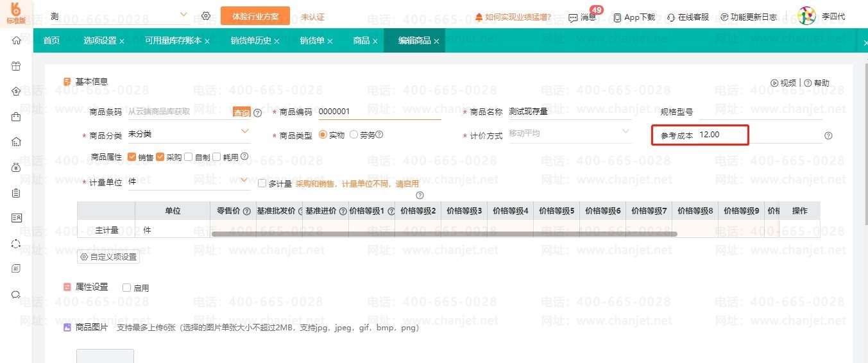868x363 pixels.
Task: Close the 编辑商品 tab
Action: (436, 42)
